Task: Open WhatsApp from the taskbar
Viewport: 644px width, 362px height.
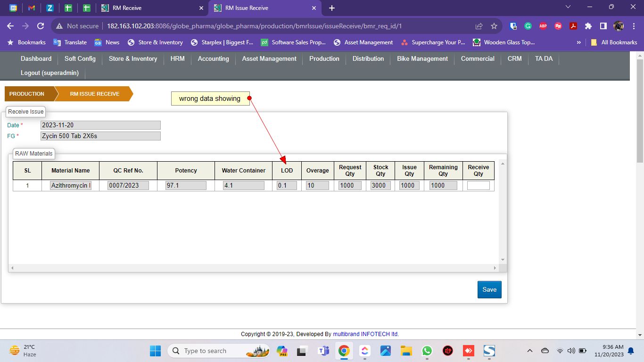Action: coord(427,351)
